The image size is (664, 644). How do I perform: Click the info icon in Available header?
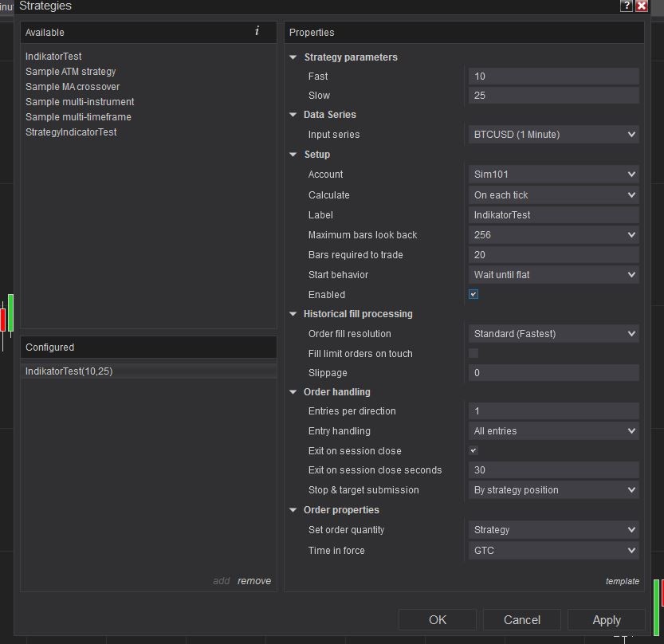pyautogui.click(x=257, y=31)
